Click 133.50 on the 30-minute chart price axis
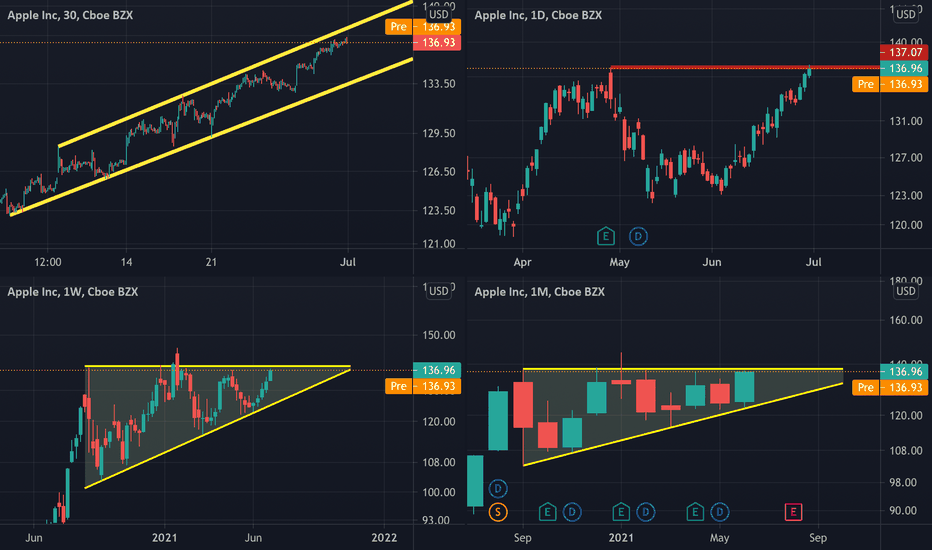The image size is (932, 550). coord(439,84)
